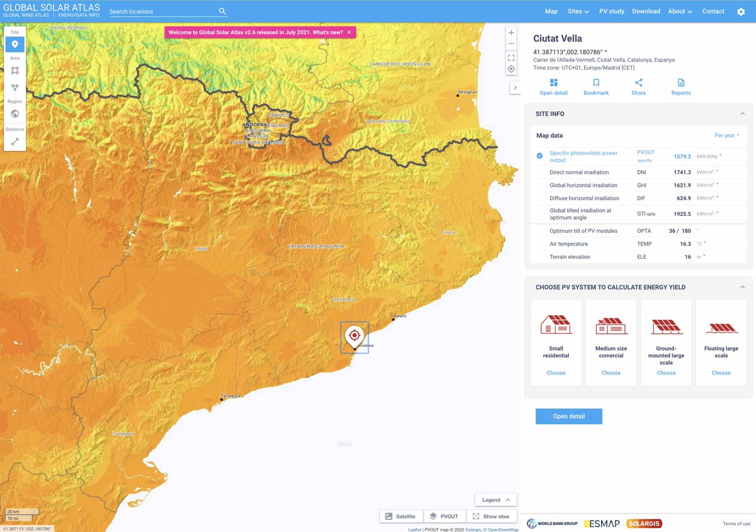
Task: Click Choose under Medium size comercial
Action: pyautogui.click(x=611, y=373)
